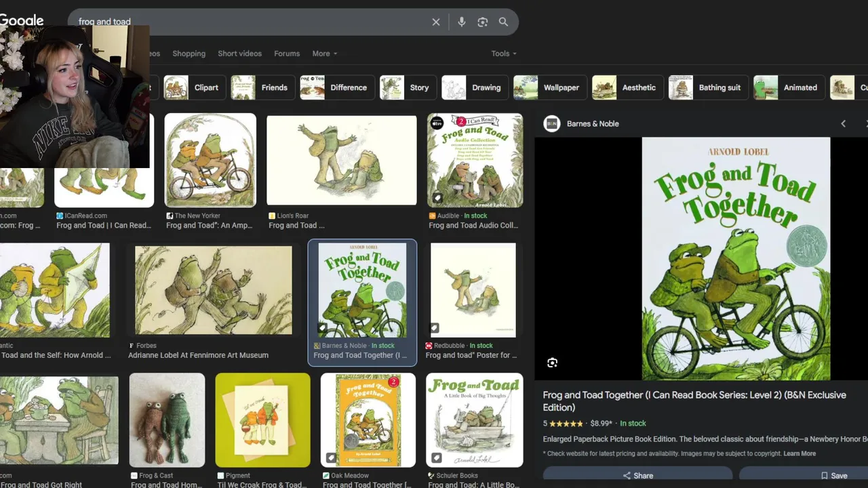Click the product tag icon on Redbubble poster thumbnail
Image resolution: width=868 pixels, height=488 pixels.
(436, 329)
